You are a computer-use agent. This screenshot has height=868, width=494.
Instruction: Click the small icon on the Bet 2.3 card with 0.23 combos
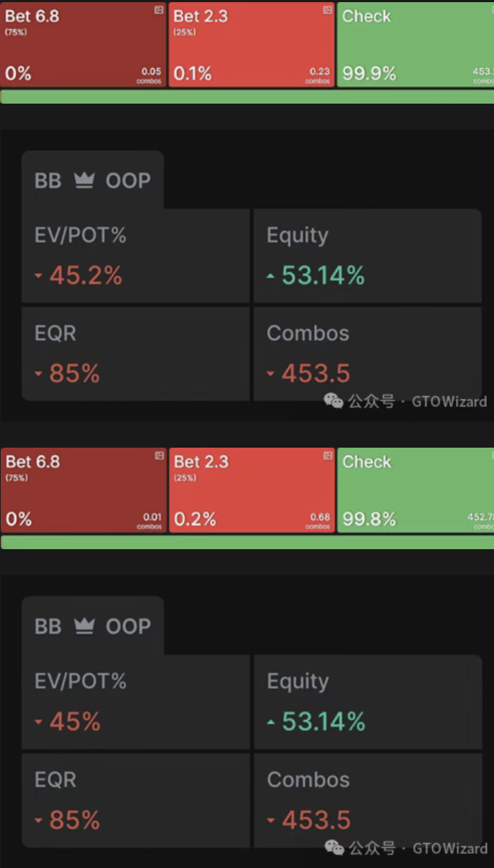click(x=328, y=10)
